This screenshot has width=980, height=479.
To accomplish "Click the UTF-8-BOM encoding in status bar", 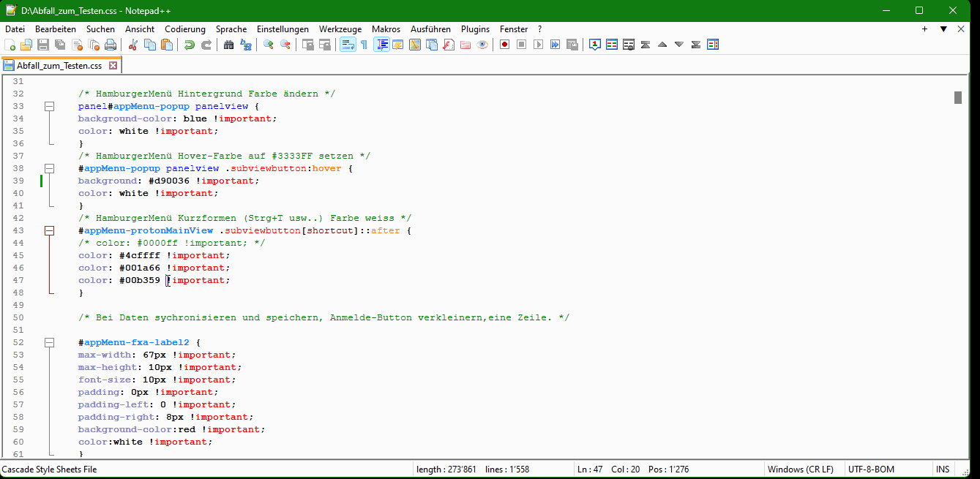I will pos(871,469).
